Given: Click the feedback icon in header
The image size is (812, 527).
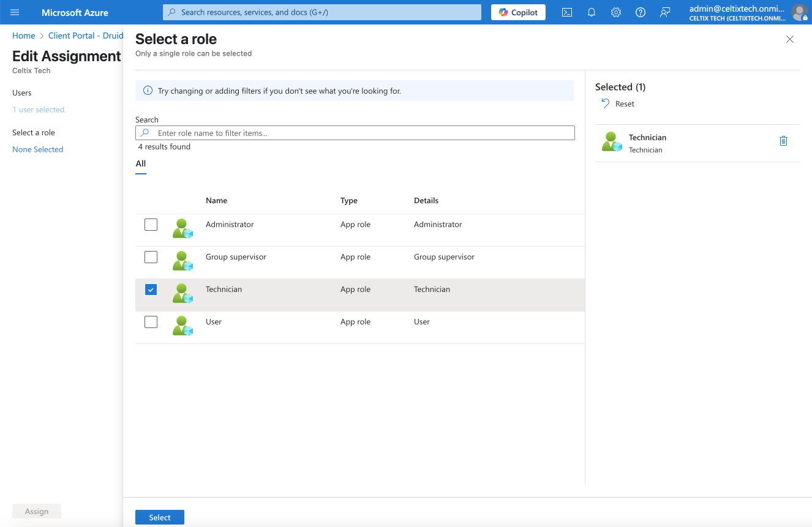Looking at the screenshot, I should 665,12.
